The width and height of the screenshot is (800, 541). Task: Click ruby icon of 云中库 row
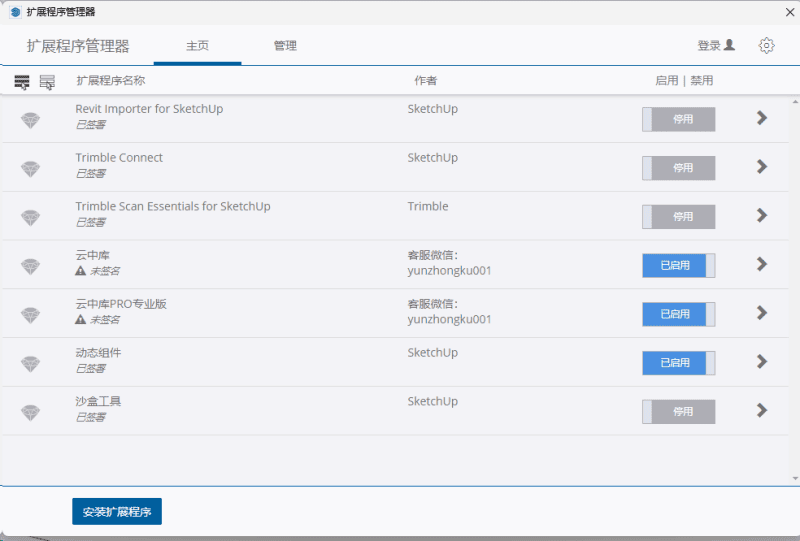coord(30,266)
